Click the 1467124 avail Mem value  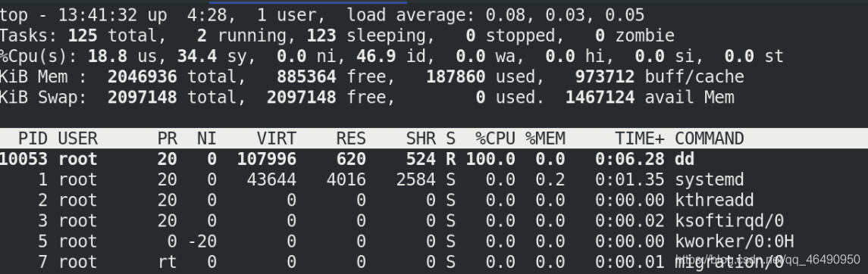pos(600,98)
